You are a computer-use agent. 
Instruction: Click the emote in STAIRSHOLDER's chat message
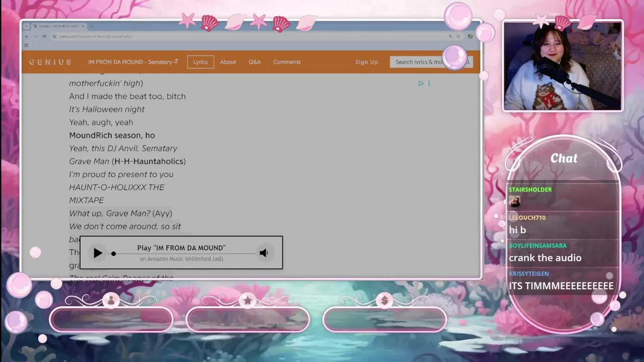[x=514, y=202]
